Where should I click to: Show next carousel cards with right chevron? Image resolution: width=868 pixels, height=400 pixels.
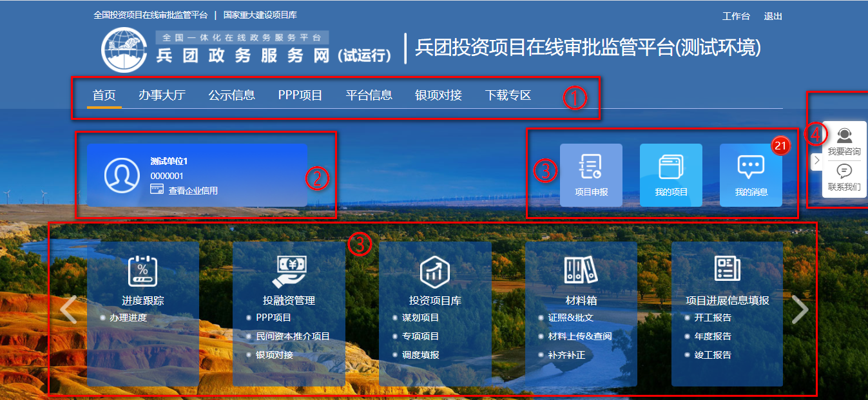click(800, 310)
